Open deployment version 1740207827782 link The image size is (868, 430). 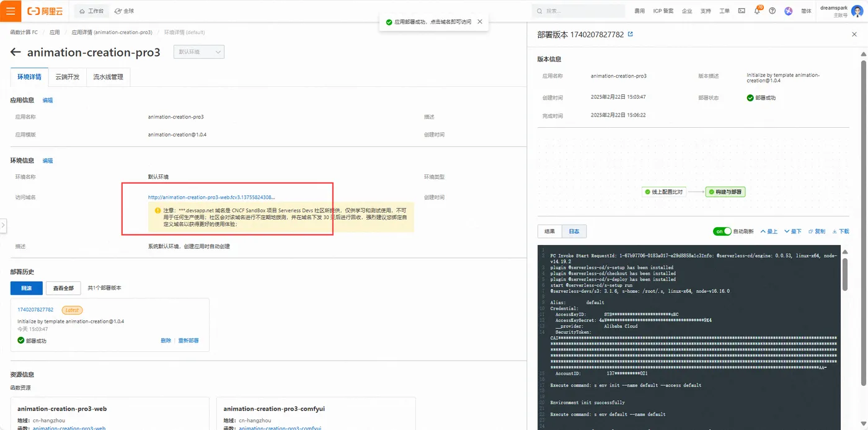click(x=35, y=310)
